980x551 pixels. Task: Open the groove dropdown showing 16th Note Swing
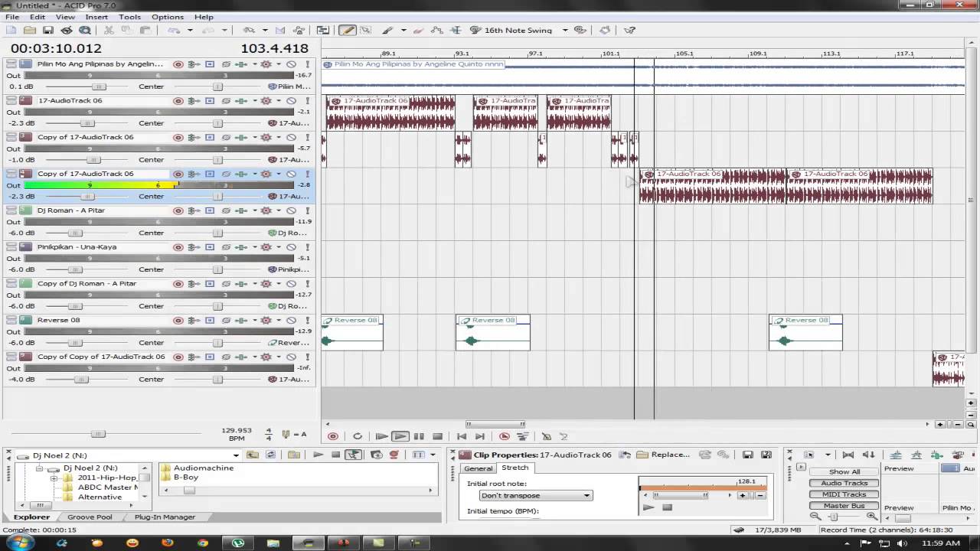tap(565, 31)
